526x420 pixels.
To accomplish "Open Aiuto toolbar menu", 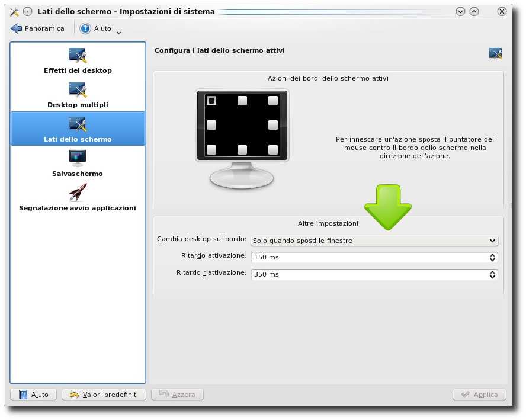I will [96, 28].
